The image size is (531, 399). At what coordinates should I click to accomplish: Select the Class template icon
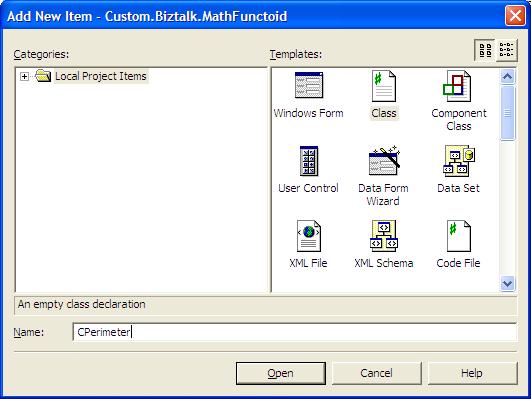click(x=383, y=86)
